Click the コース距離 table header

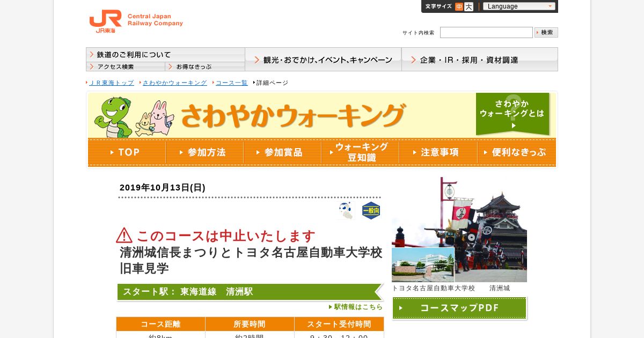tap(160, 324)
